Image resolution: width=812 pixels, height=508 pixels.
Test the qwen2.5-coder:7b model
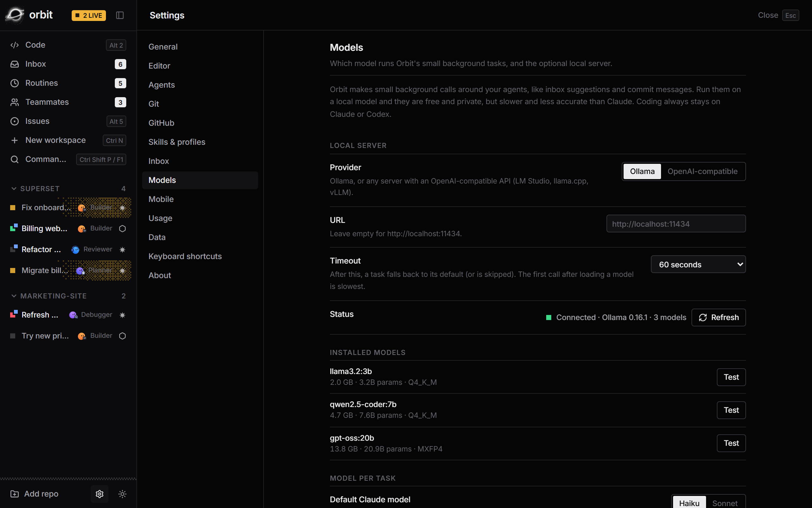coord(731,410)
